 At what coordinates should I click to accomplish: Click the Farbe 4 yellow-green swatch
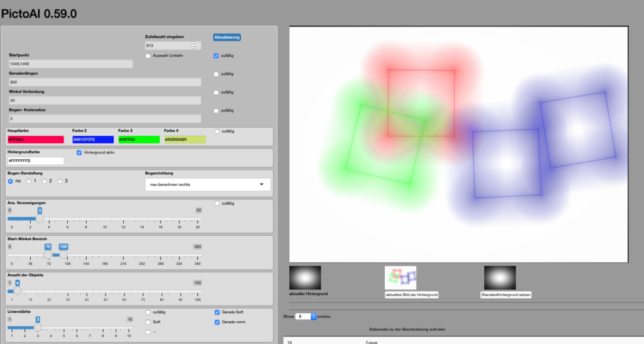click(x=185, y=140)
